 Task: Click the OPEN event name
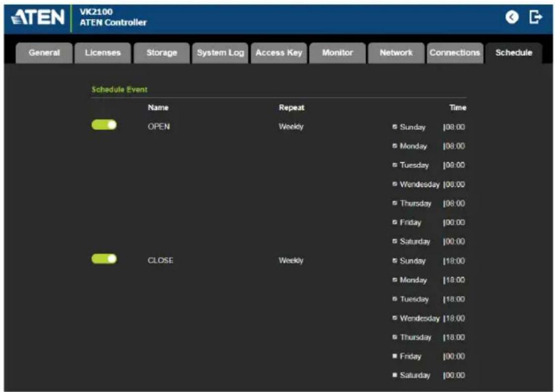(x=159, y=126)
